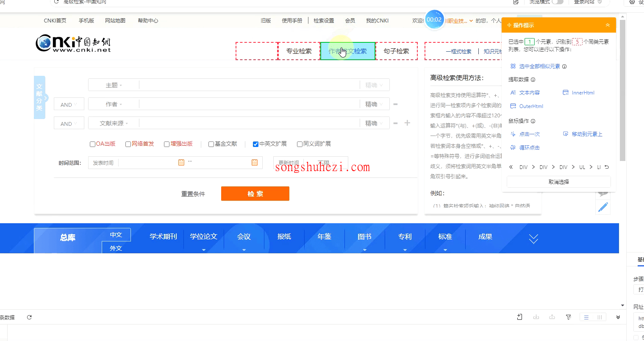Click the CNKI logo
The height and width of the screenshot is (341, 644).
tap(73, 43)
